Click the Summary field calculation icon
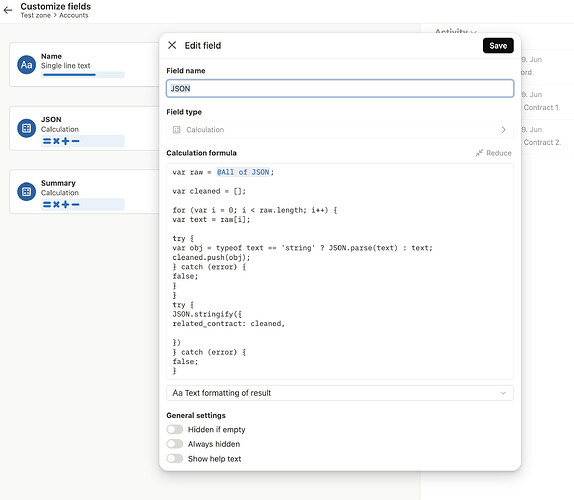574x500 pixels. click(x=26, y=191)
